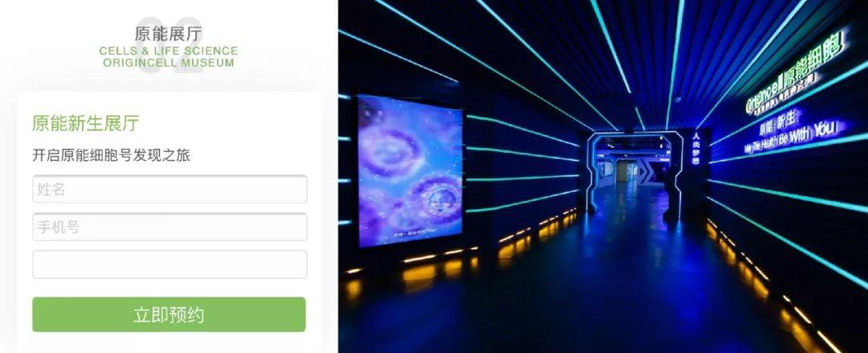Click the 姓名 name input field
The image size is (868, 353).
(x=170, y=189)
